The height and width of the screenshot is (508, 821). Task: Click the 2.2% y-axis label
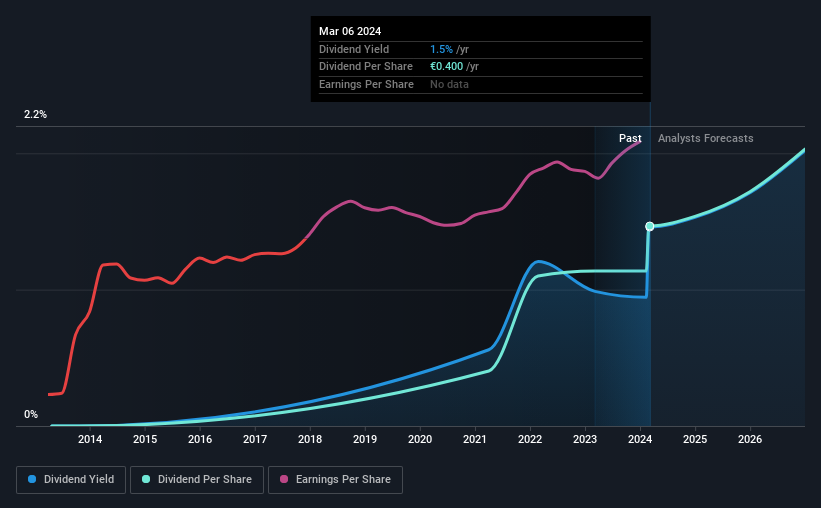coord(35,114)
